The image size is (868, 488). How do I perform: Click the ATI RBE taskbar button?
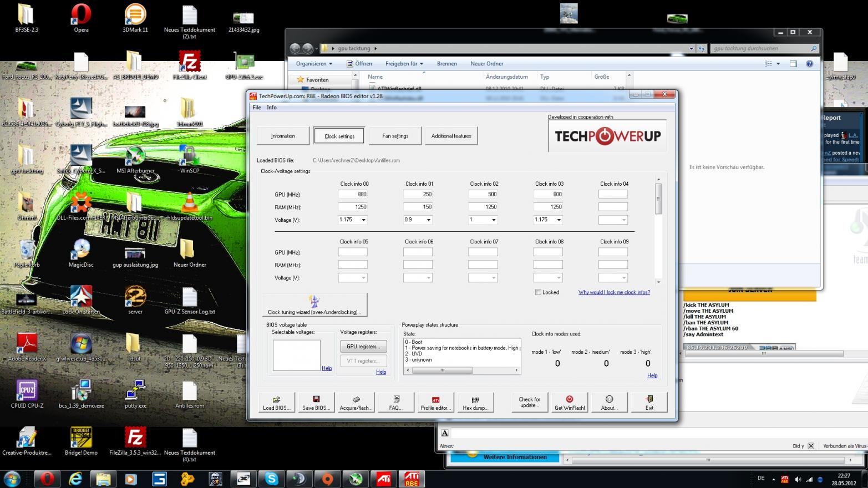[x=412, y=479]
